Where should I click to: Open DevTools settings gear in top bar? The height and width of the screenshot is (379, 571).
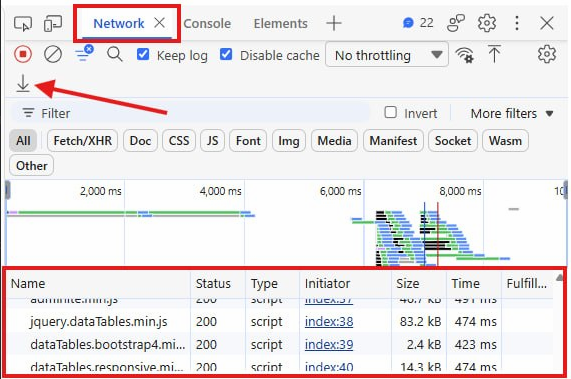[x=487, y=23]
